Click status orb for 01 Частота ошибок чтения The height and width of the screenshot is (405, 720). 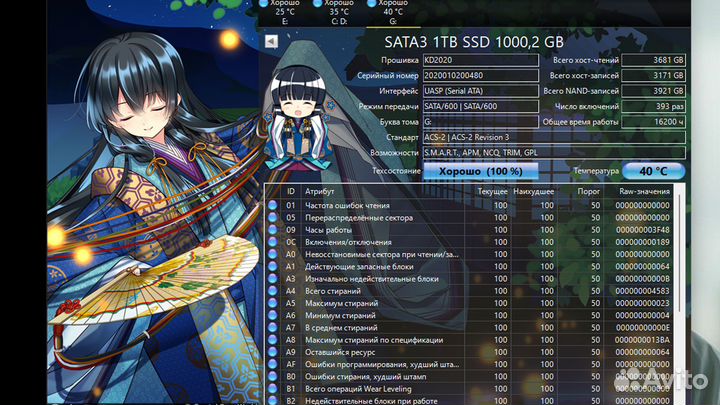(x=273, y=205)
